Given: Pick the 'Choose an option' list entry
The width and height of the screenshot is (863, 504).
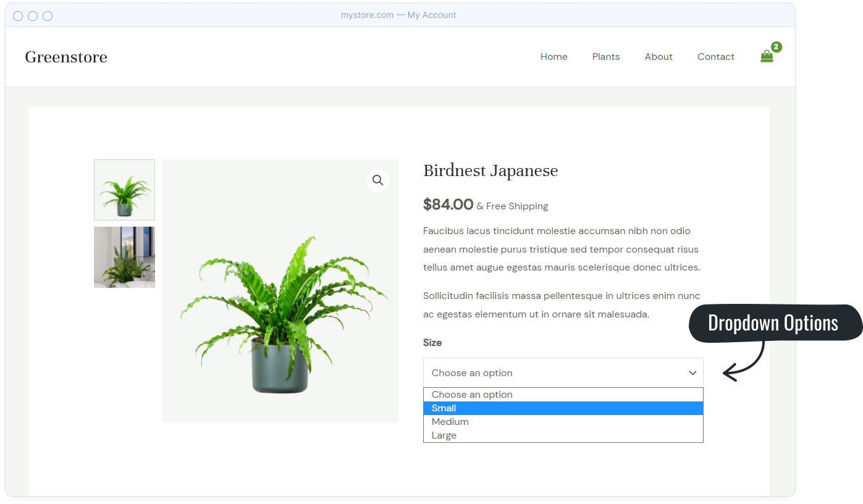Looking at the screenshot, I should (x=563, y=395).
